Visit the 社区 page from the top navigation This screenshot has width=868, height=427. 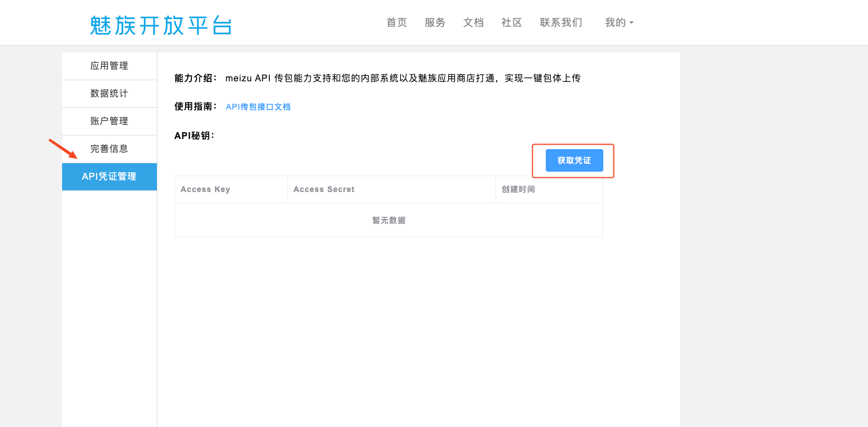pyautogui.click(x=512, y=23)
